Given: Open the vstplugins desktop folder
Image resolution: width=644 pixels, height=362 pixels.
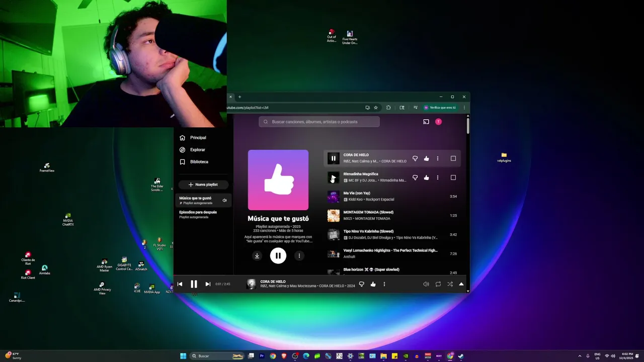Looking at the screenshot, I should pyautogui.click(x=504, y=157).
